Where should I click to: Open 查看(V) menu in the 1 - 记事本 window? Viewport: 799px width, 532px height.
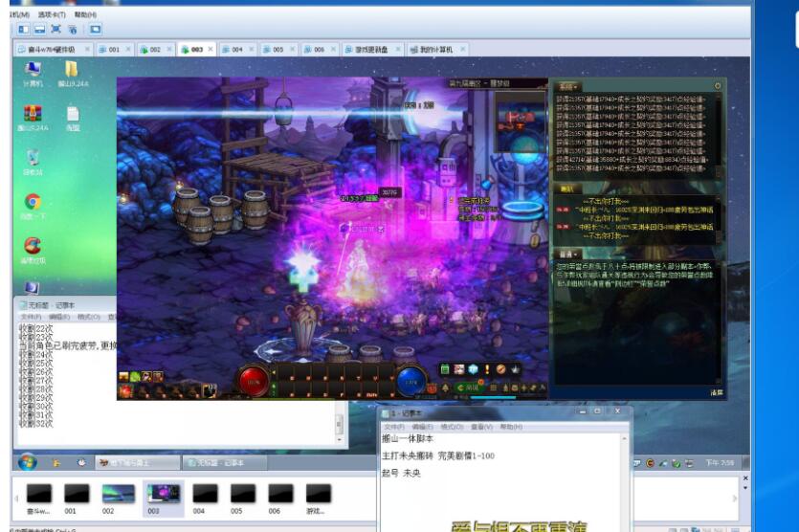coord(481,427)
